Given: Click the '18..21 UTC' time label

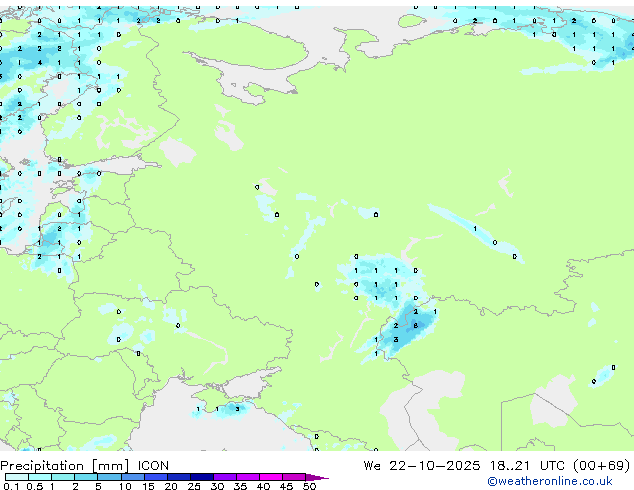Looking at the screenshot, I should click(530, 465).
